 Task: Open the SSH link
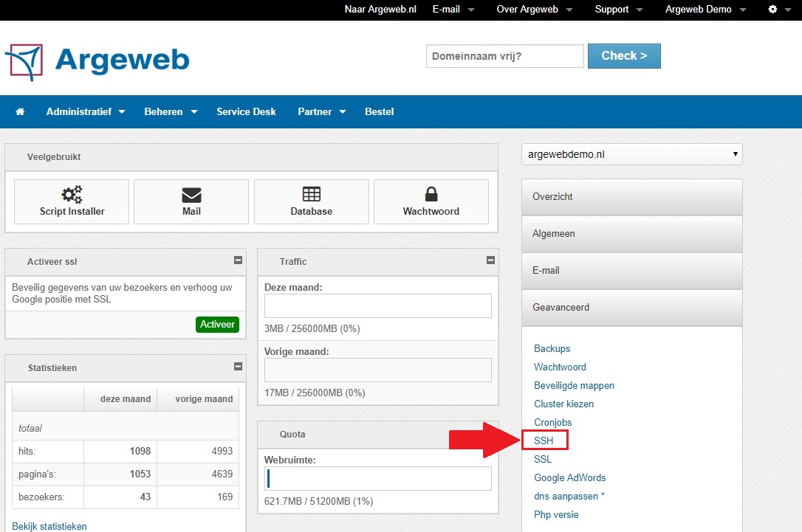tap(544, 441)
